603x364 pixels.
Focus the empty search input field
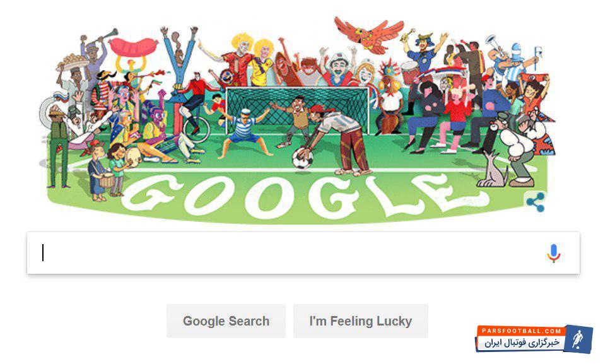[303, 253]
